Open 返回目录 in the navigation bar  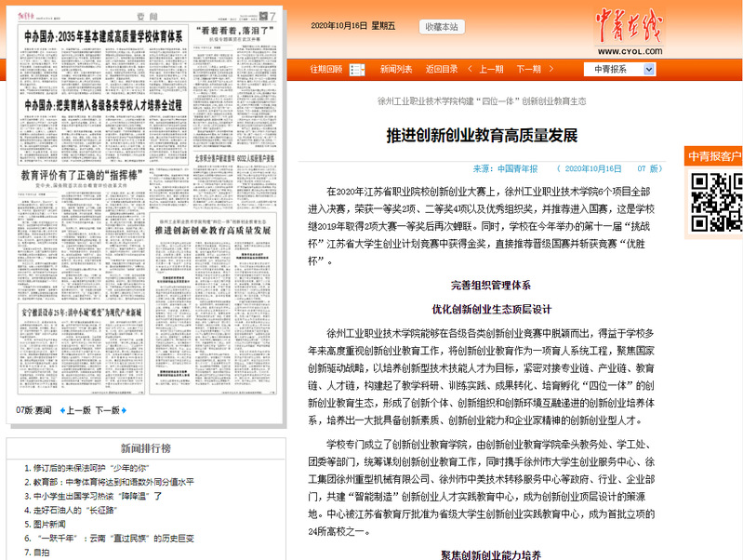pyautogui.click(x=442, y=69)
